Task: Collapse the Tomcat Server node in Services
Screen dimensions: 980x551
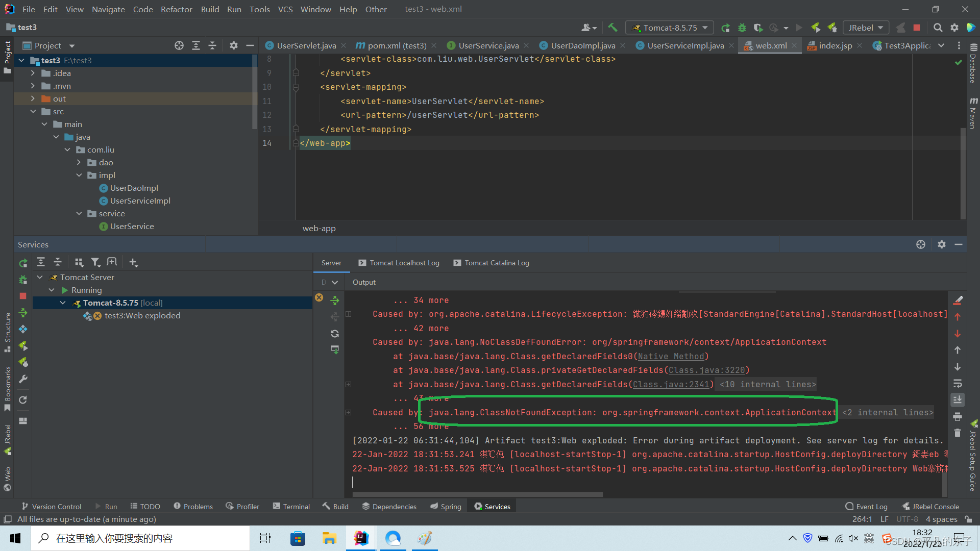Action: pyautogui.click(x=40, y=277)
